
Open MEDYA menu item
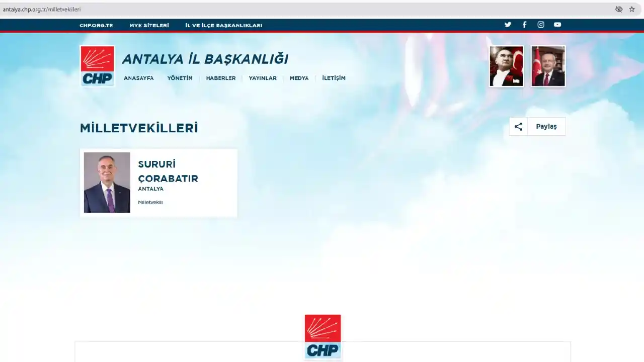(x=299, y=78)
